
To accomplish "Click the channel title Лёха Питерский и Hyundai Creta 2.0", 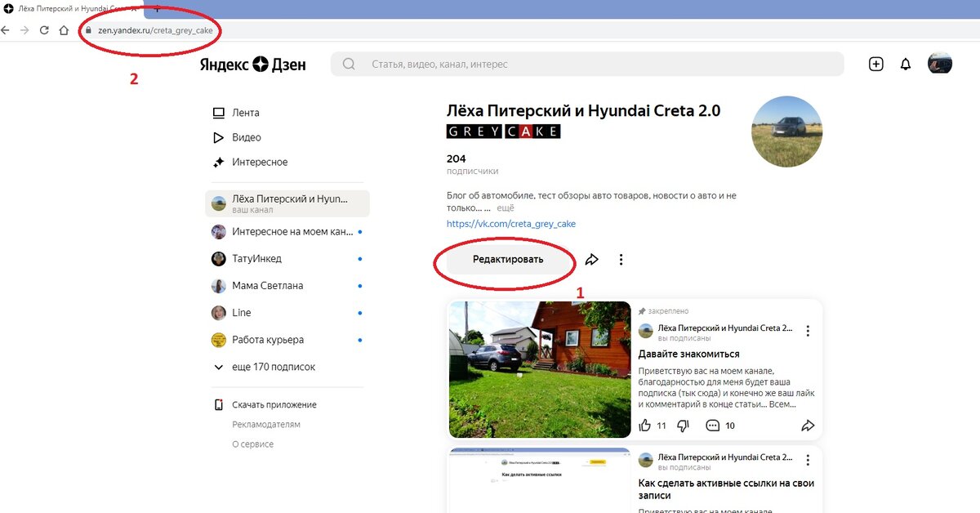I will click(583, 111).
